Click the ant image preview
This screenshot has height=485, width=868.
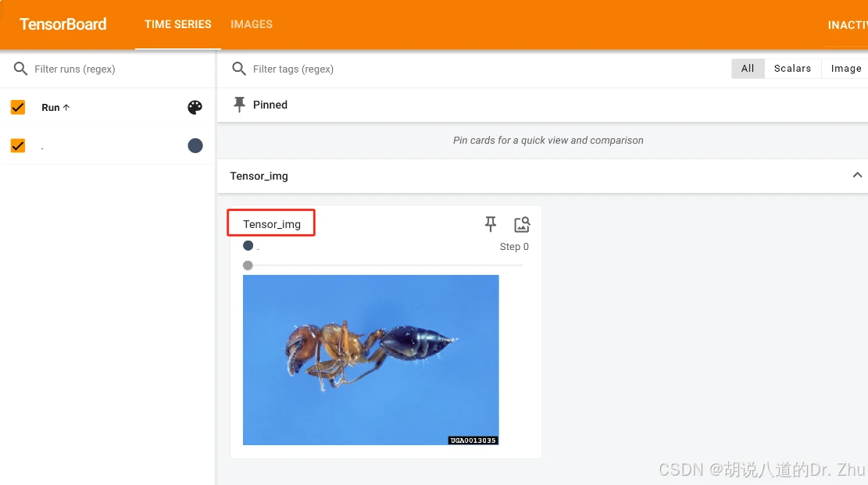tap(371, 360)
